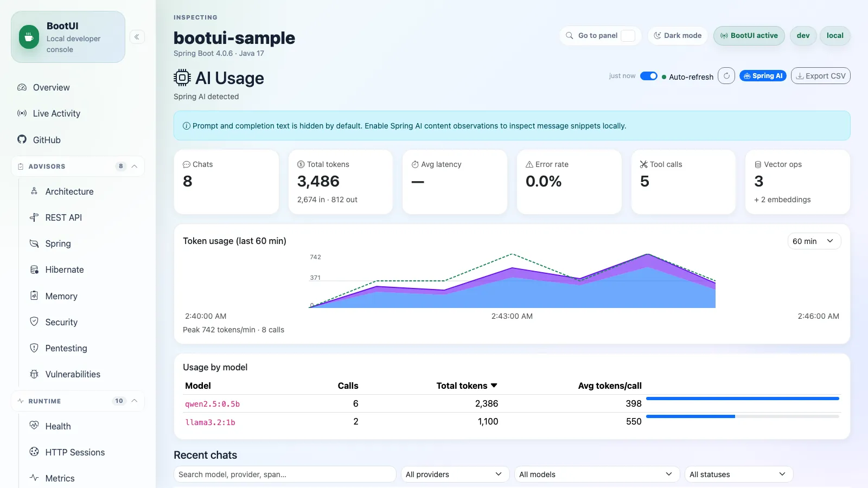Open the All statuses dropdown
This screenshot has width=868, height=488.
[739, 474]
